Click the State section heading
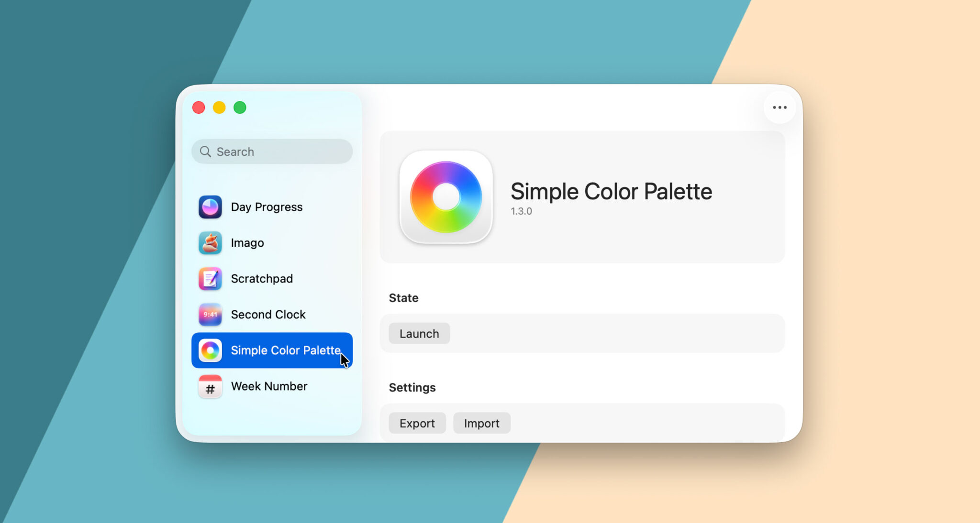The width and height of the screenshot is (980, 523). pyautogui.click(x=403, y=298)
